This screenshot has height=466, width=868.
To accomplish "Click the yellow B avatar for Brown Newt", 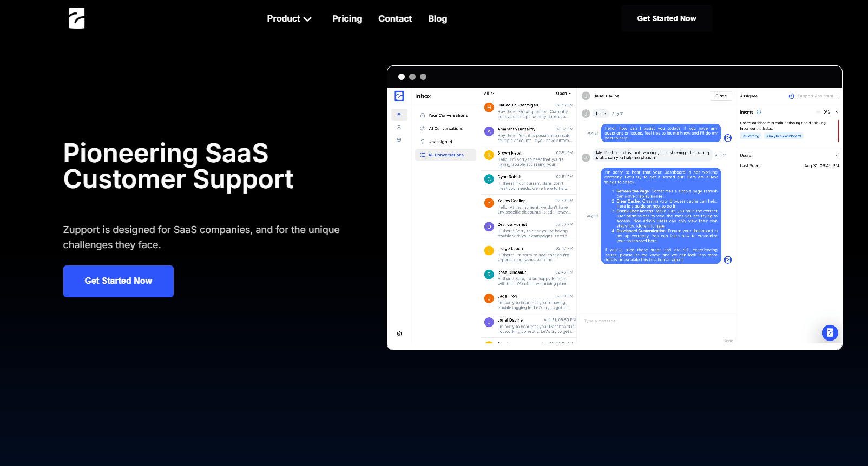I will coord(489,155).
